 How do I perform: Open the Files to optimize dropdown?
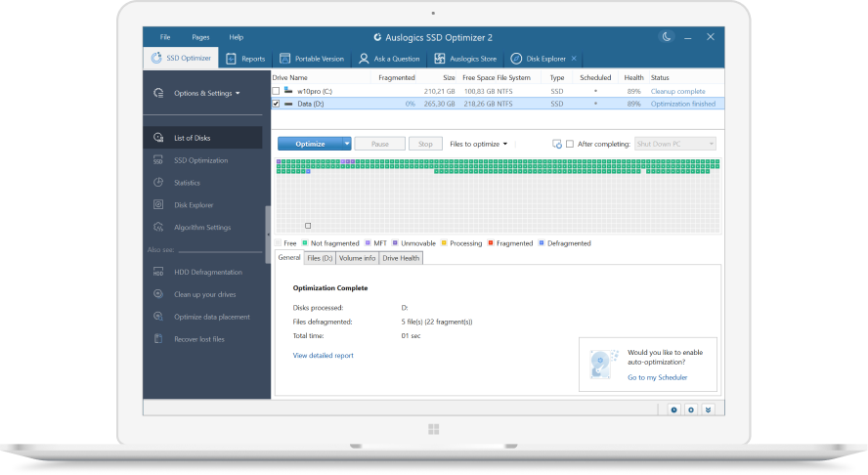point(478,144)
